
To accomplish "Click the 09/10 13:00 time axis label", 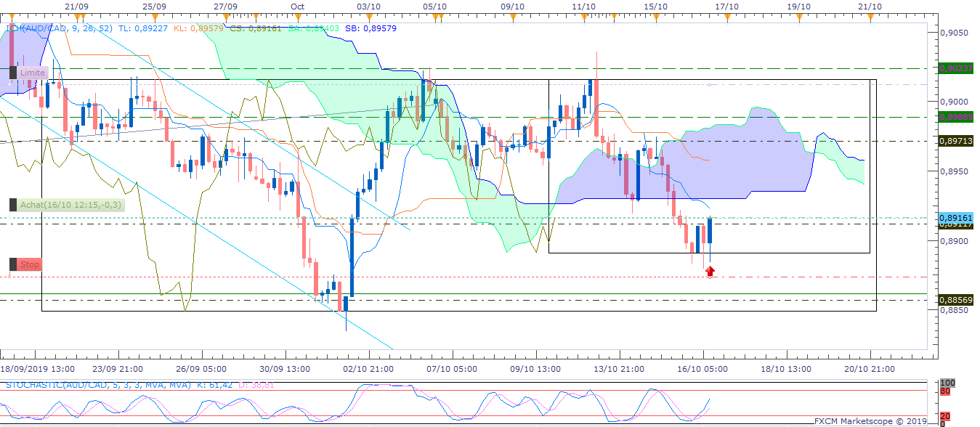I will pyautogui.click(x=537, y=369).
